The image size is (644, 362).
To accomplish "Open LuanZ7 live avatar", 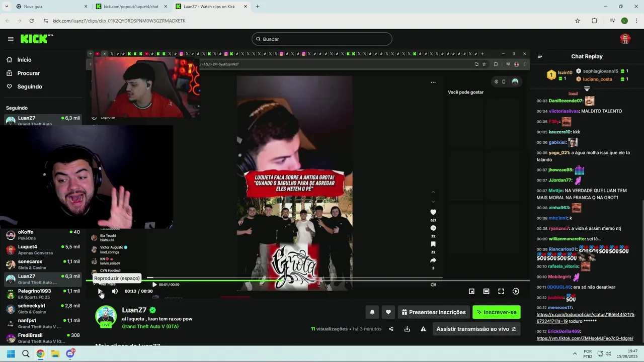I will (x=106, y=317).
